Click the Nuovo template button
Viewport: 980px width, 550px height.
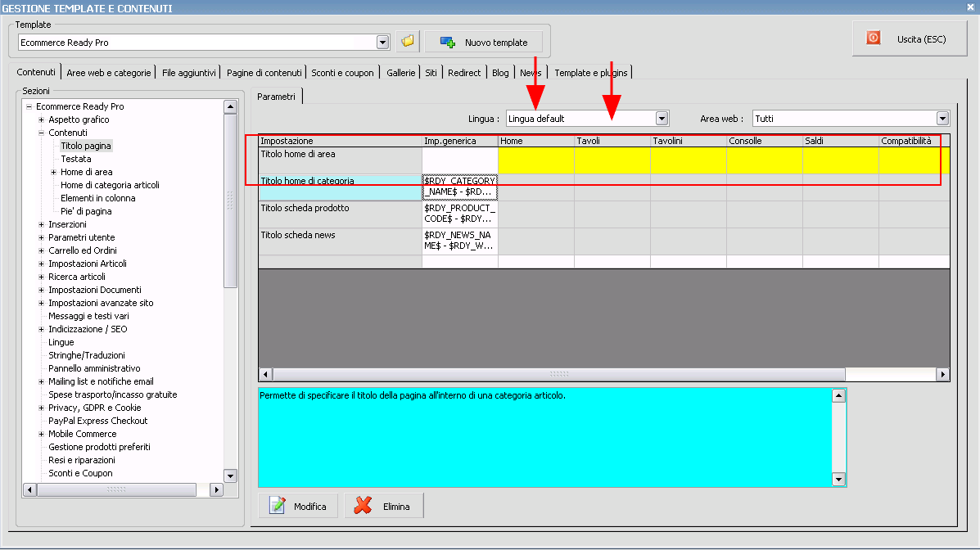pyautogui.click(x=482, y=42)
